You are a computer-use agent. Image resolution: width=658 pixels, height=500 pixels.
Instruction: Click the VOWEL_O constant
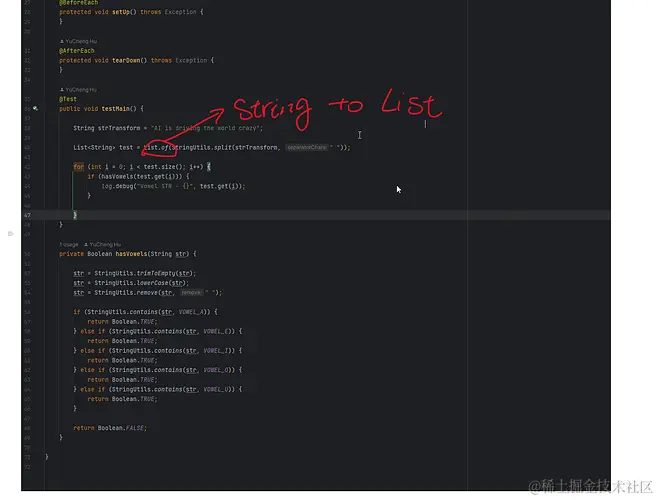pyautogui.click(x=216, y=370)
